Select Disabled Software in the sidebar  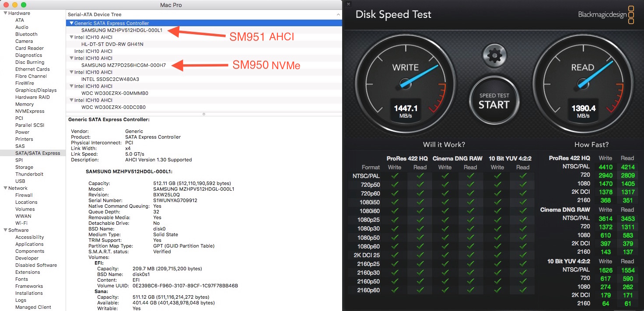tap(36, 265)
